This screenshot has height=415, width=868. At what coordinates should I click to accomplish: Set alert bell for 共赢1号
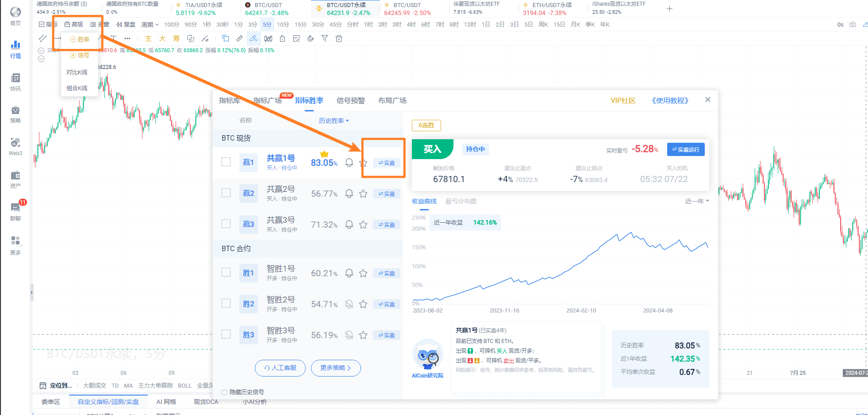[349, 163]
